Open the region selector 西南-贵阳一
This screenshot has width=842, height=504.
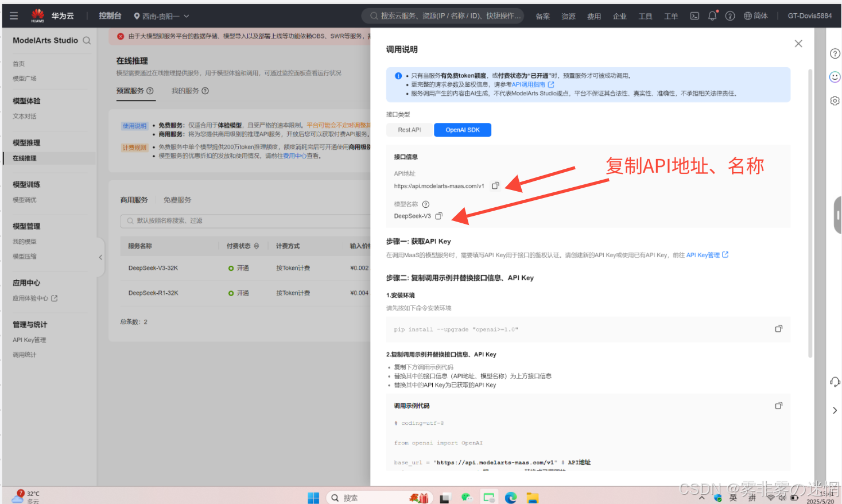click(161, 16)
